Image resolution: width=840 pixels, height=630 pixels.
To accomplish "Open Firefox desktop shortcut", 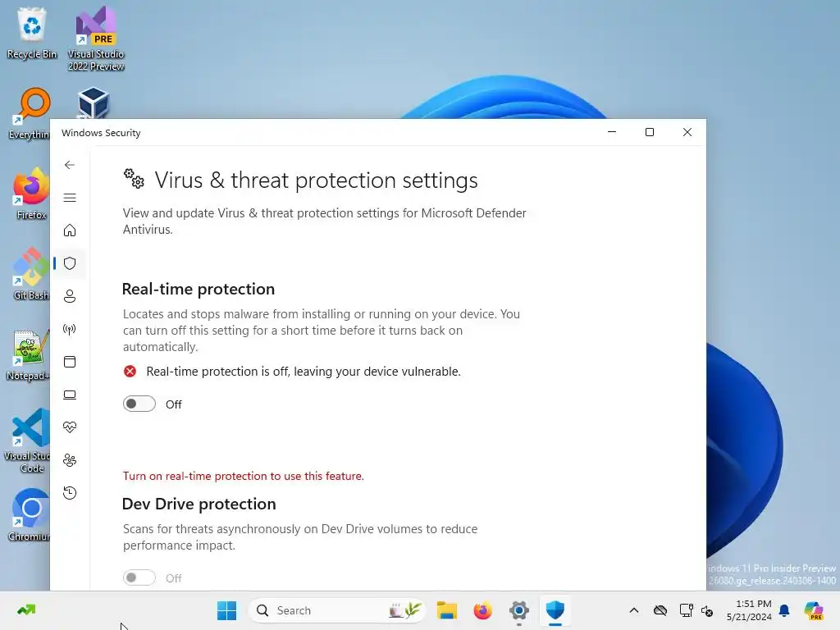I will tap(31, 194).
